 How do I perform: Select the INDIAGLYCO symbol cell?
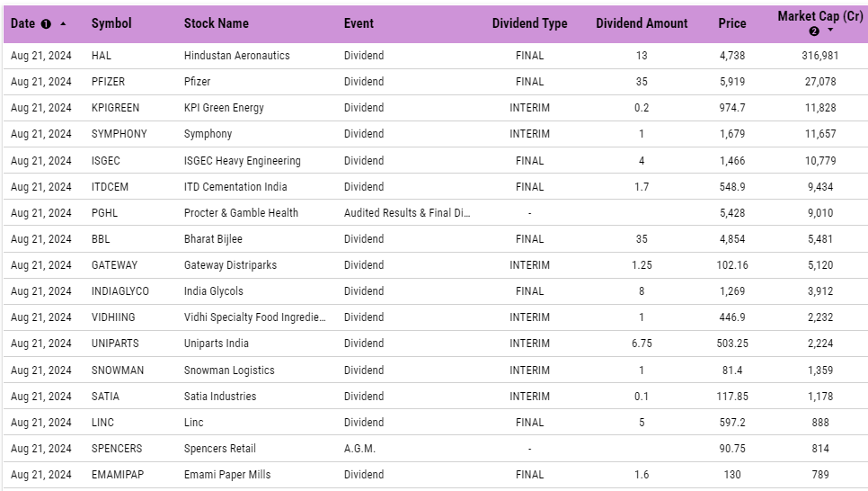120,291
